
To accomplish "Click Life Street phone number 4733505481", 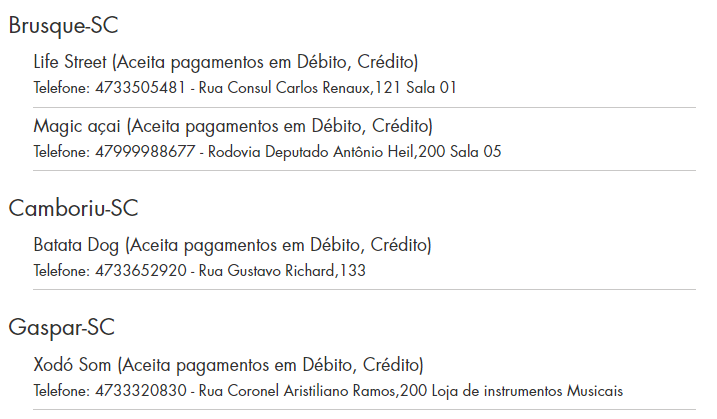I will (x=140, y=87).
